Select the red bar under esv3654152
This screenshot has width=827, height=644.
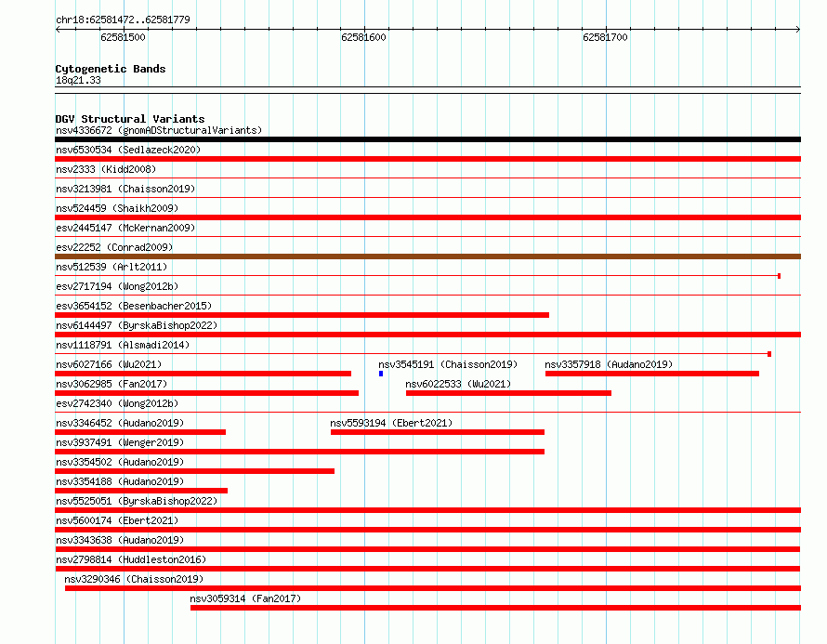point(302,315)
